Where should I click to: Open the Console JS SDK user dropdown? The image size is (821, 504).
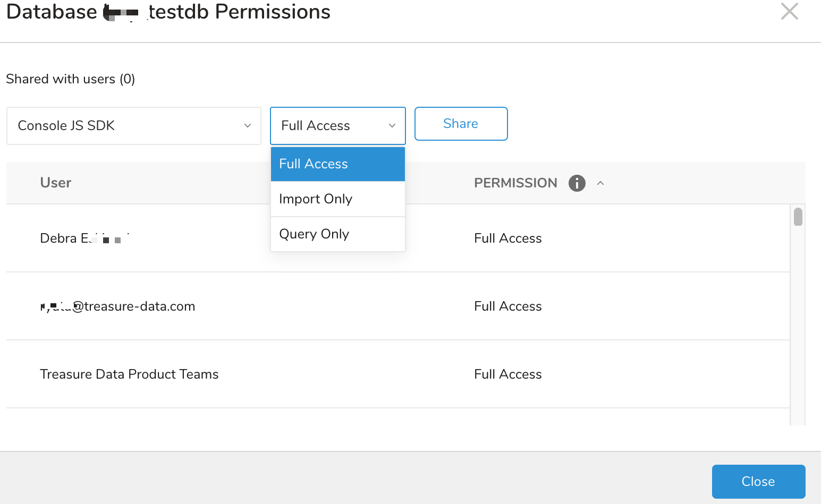tap(134, 126)
